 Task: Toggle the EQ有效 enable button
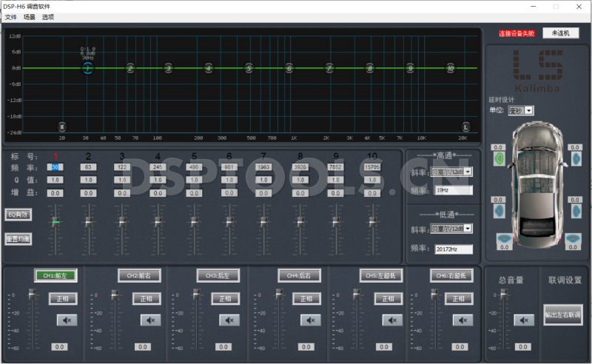17,214
